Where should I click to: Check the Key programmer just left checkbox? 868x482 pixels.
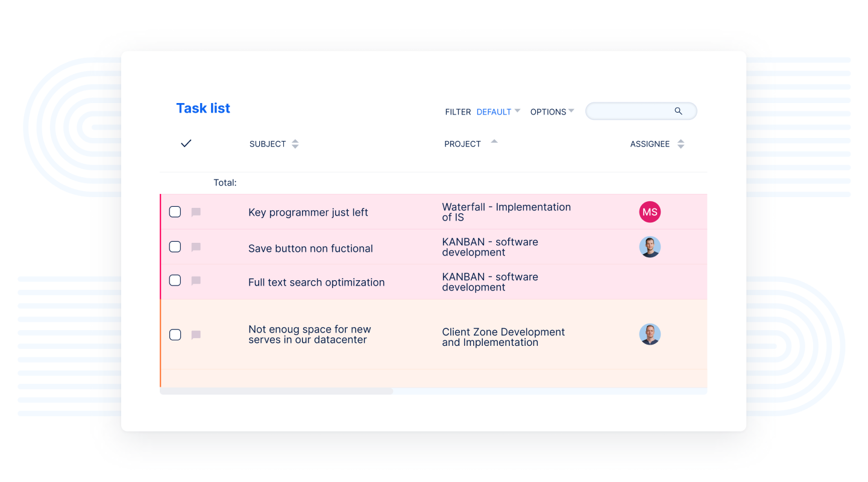pyautogui.click(x=175, y=211)
